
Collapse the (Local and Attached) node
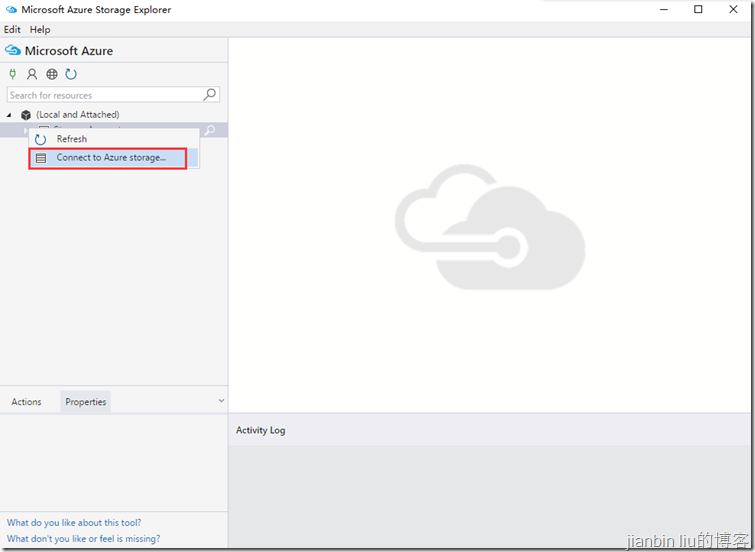point(9,115)
